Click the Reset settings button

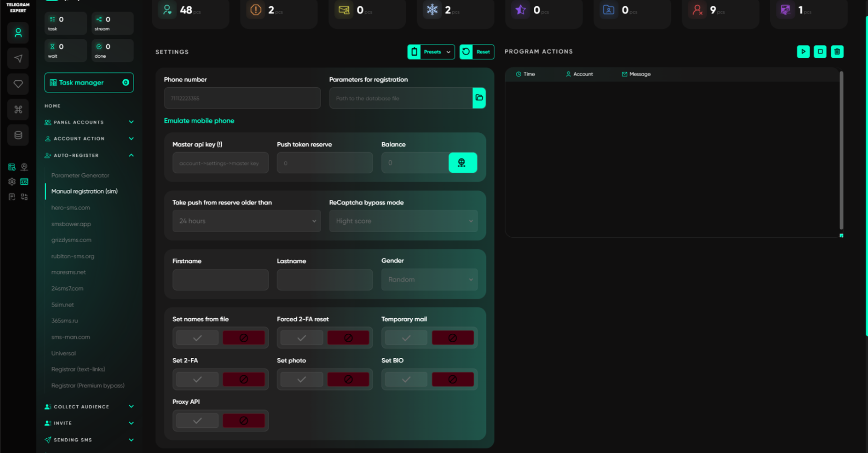[x=477, y=52]
